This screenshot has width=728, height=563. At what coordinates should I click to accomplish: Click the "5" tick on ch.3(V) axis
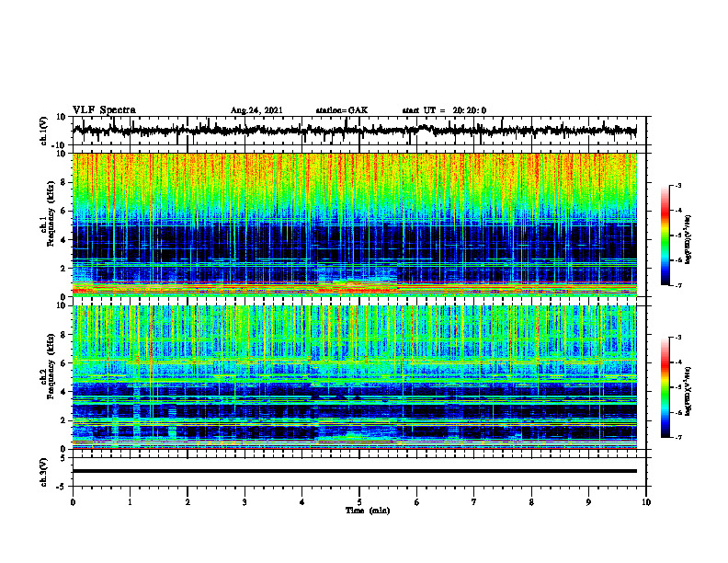coord(63,458)
